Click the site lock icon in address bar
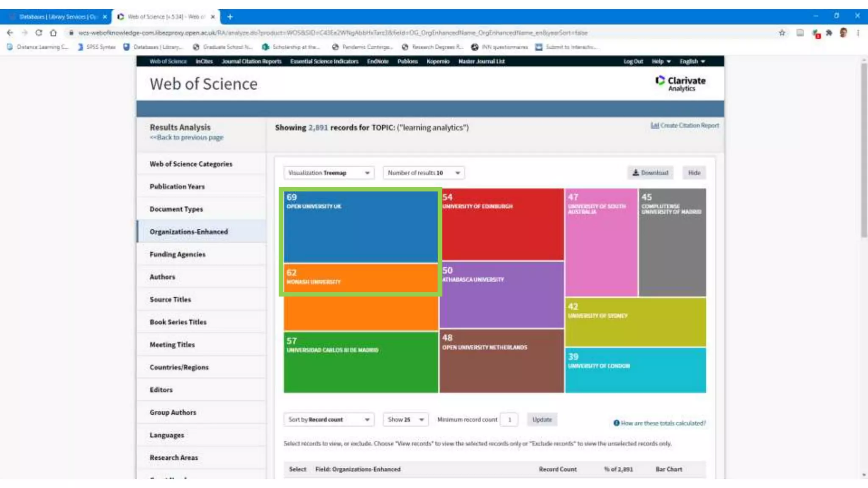Screen dimensions: 868x488 point(71,33)
